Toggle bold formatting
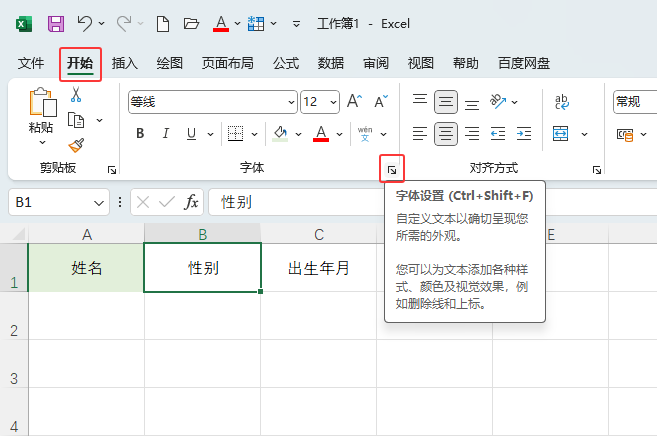The height and width of the screenshot is (436, 657). (140, 134)
